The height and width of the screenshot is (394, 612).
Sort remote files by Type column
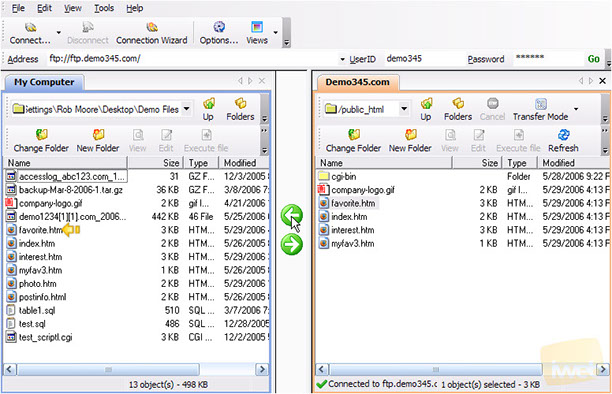(519, 163)
